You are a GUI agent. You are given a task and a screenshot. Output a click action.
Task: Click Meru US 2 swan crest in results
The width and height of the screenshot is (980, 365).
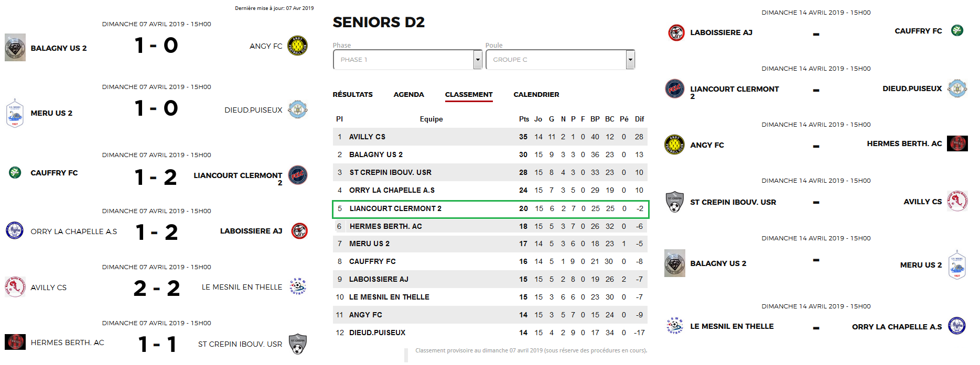[x=15, y=113]
